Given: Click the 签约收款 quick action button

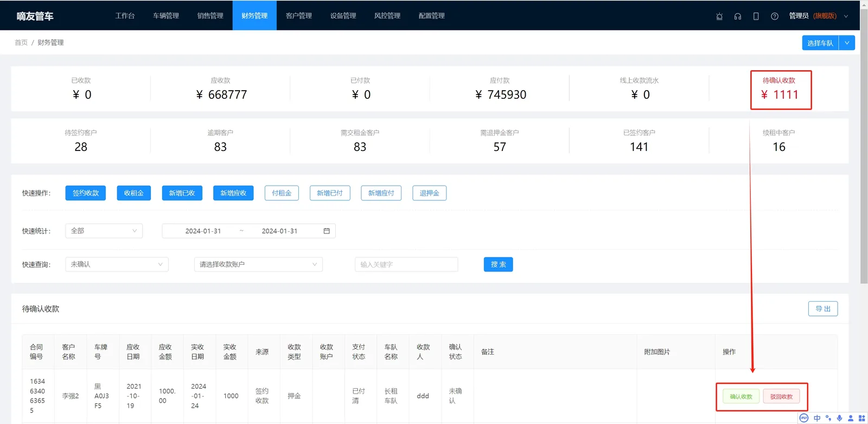Looking at the screenshot, I should pyautogui.click(x=86, y=193).
